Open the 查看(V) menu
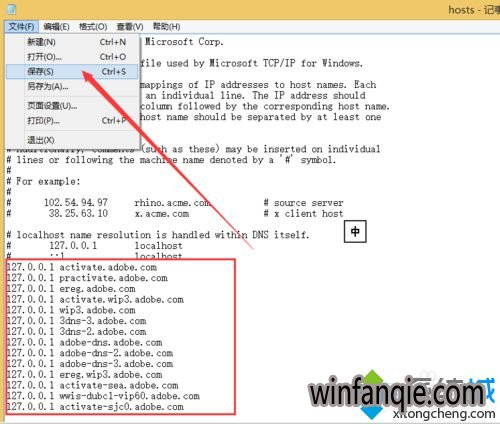 130,27
